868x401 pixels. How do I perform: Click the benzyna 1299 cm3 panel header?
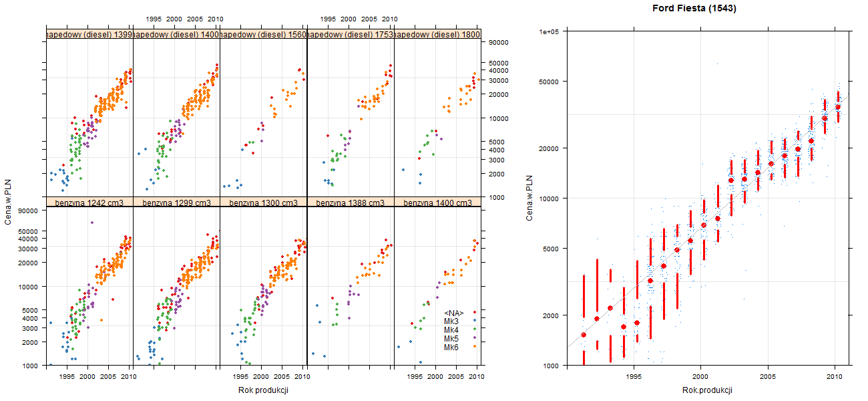176,203
